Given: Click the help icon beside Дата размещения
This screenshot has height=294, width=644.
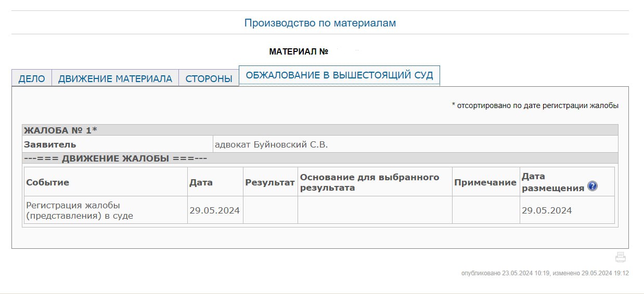Looking at the screenshot, I should coord(592,187).
